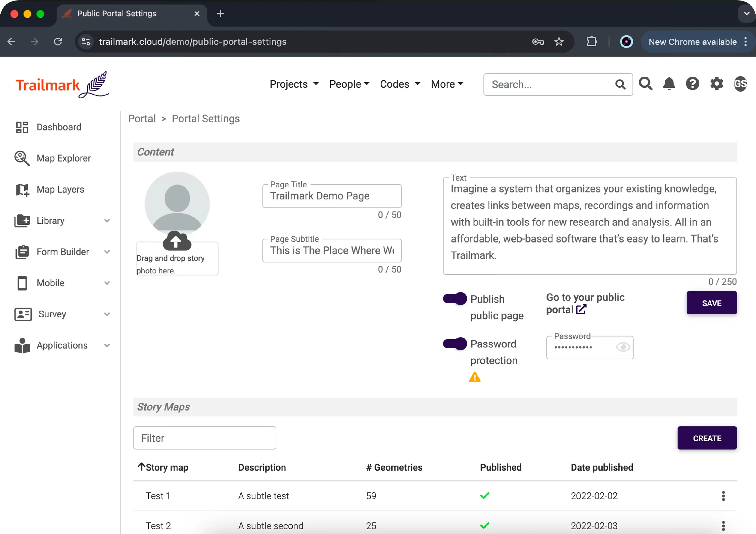Screen dimensions: 756x534
Task: Sort by Published column header
Action: (x=501, y=467)
